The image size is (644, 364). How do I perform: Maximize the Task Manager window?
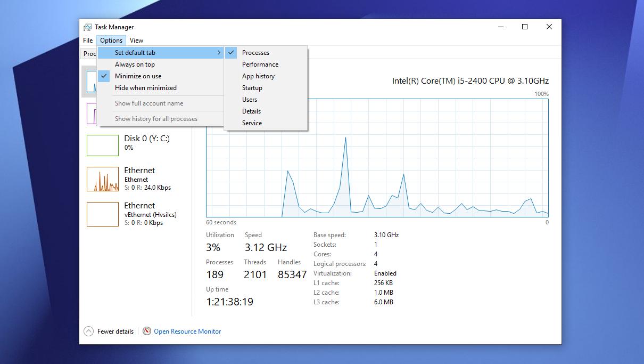pyautogui.click(x=525, y=27)
